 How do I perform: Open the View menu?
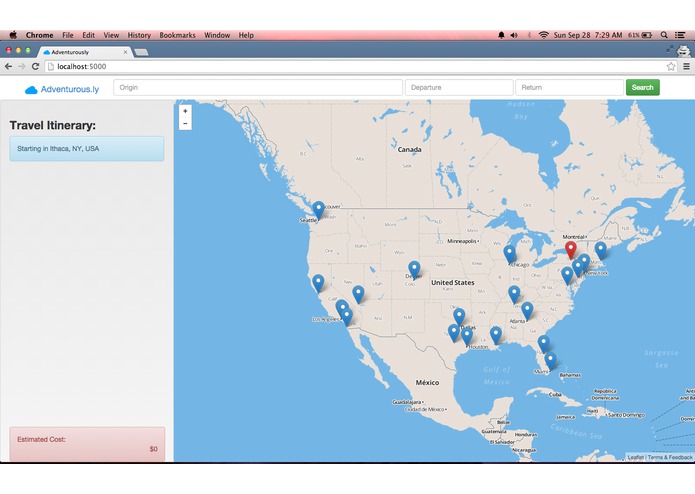111,35
